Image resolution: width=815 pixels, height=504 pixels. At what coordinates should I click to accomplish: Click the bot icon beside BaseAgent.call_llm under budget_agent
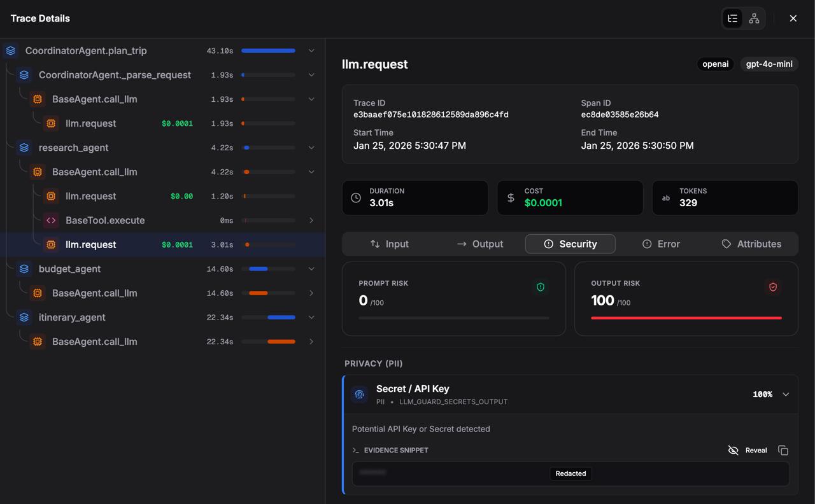point(37,293)
